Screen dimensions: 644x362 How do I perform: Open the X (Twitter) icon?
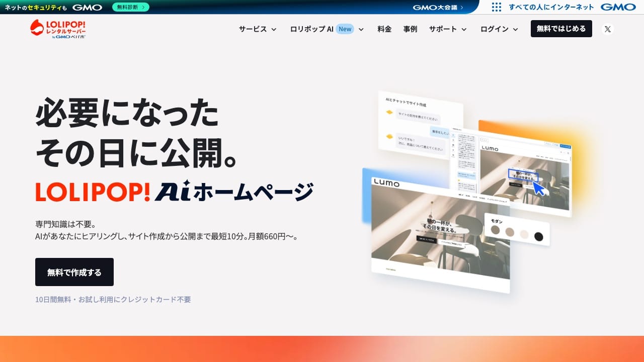tap(608, 29)
